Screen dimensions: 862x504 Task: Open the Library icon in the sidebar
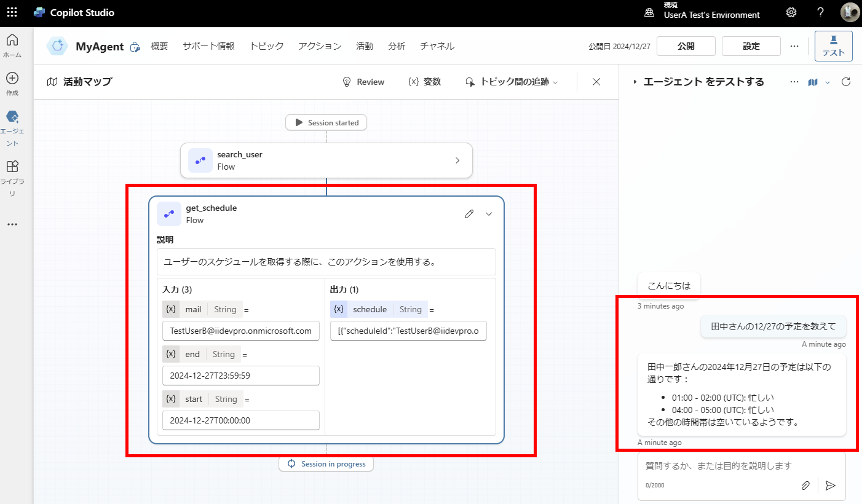click(12, 167)
